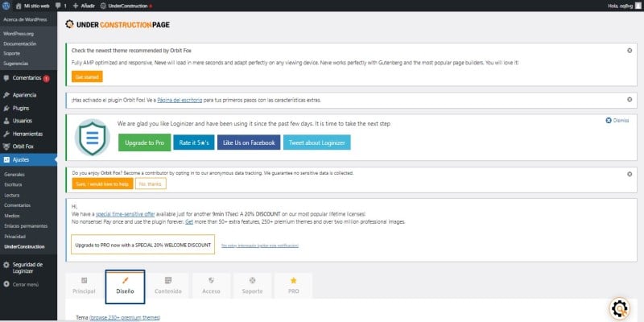Click Upgrade to Pro button
Screen dimensions: 644x322
pyautogui.click(x=145, y=142)
